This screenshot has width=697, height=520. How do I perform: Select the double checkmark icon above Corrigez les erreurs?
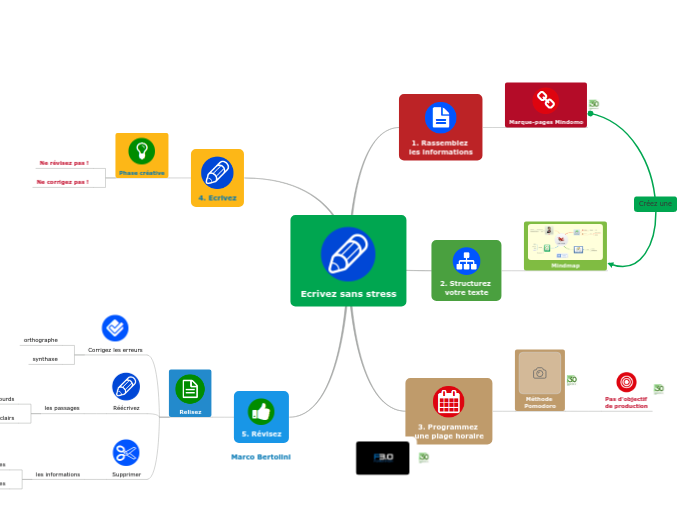coord(115,328)
